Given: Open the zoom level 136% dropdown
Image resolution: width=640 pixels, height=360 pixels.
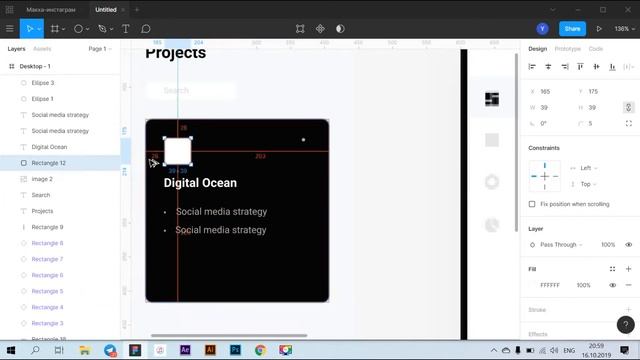Looking at the screenshot, I should (624, 29).
